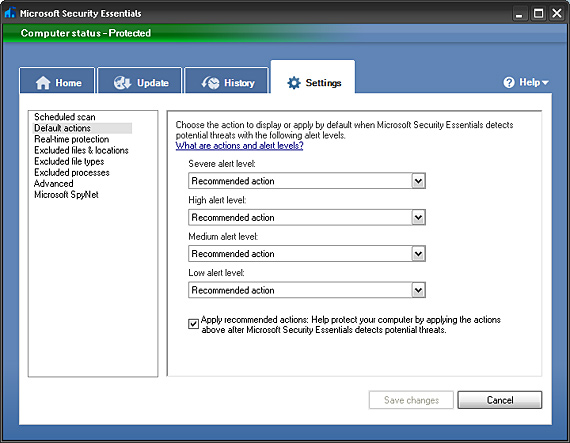Close the Security Essentials window
570x443 pixels.
557,14
